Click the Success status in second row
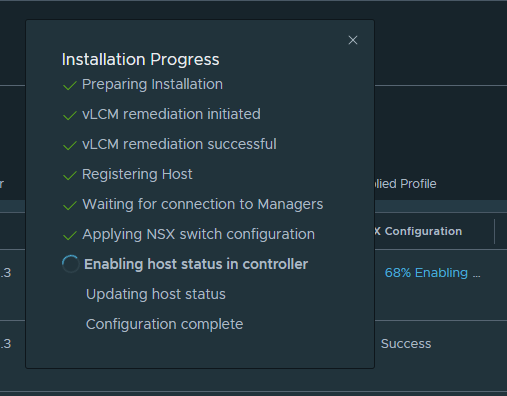Image resolution: width=507 pixels, height=396 pixels. click(x=406, y=344)
